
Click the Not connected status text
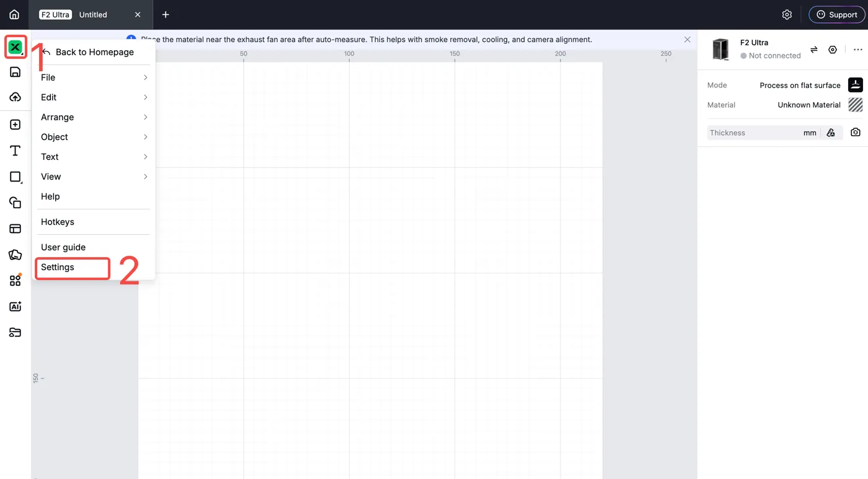coord(774,56)
